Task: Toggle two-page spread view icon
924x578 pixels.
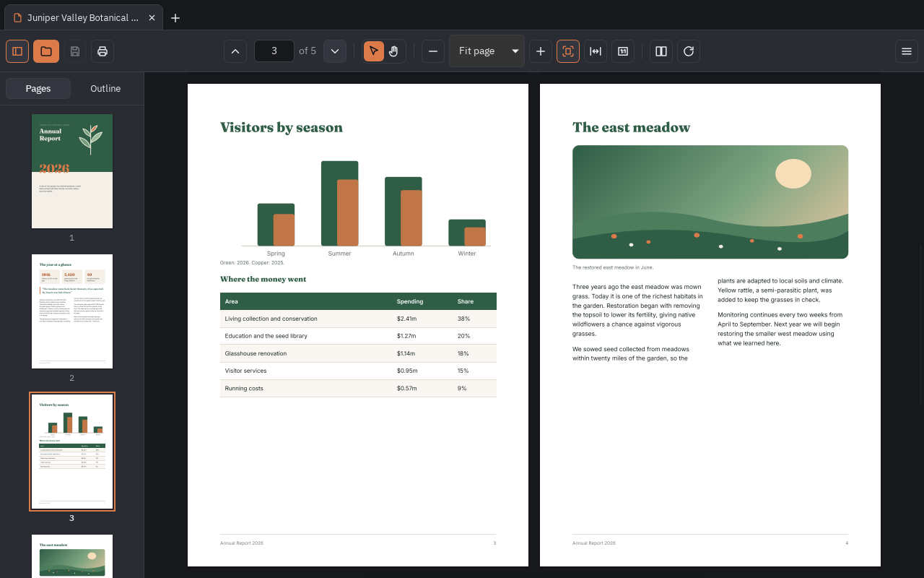Action: (x=661, y=51)
